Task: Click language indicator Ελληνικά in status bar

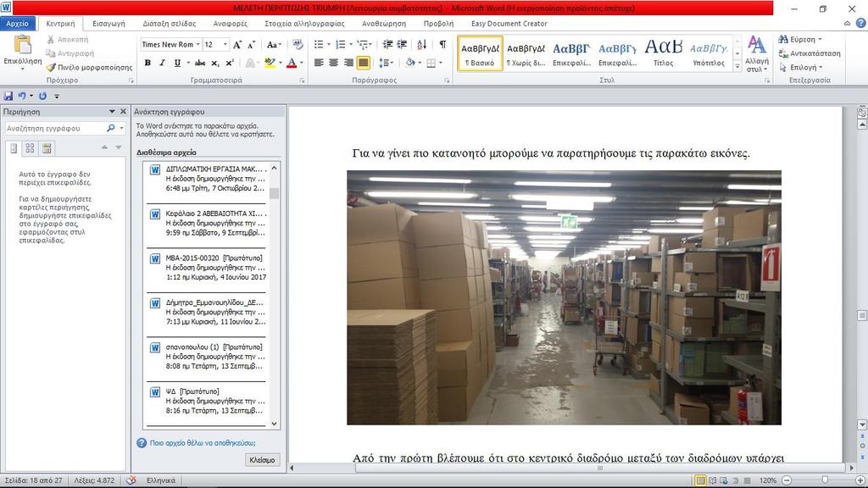Action: [161, 480]
